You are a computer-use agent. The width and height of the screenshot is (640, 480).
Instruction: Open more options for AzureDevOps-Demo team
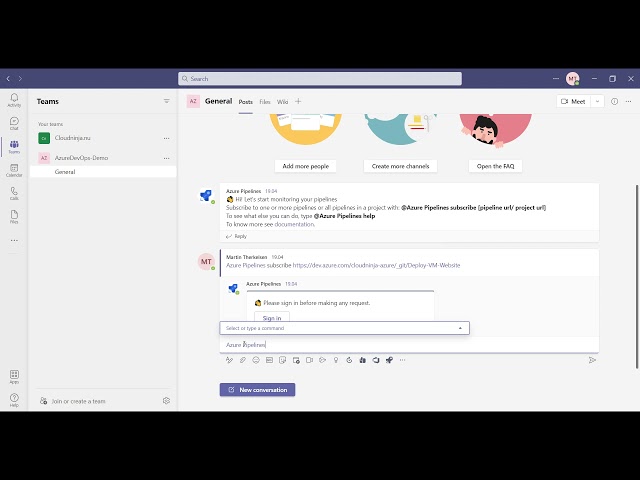point(167,158)
